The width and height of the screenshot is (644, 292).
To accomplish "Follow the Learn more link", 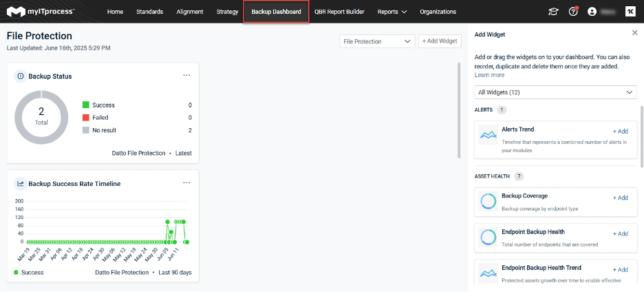I will point(489,75).
